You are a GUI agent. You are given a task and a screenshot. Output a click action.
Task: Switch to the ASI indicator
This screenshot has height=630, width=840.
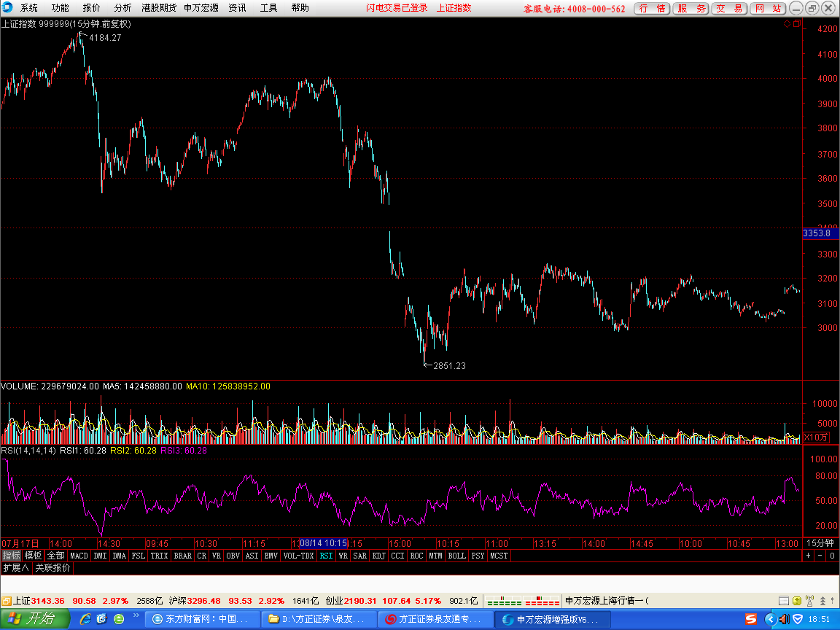[252, 556]
